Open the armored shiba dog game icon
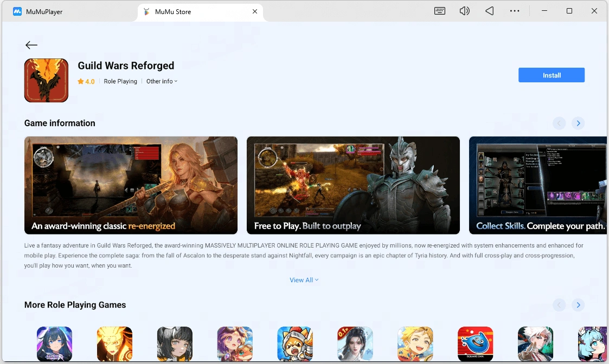The height and width of the screenshot is (364, 609). 295,344
